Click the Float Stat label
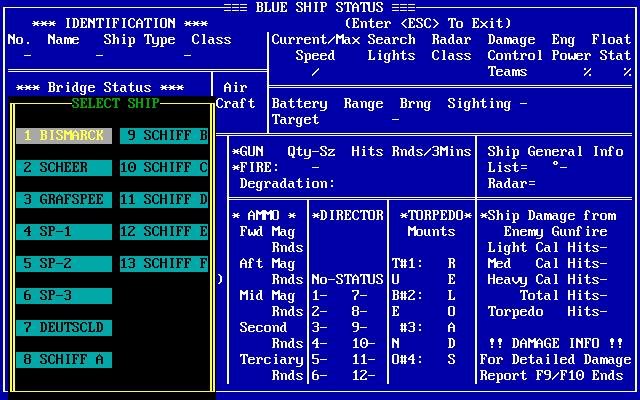The image size is (640, 400). [x=611, y=48]
